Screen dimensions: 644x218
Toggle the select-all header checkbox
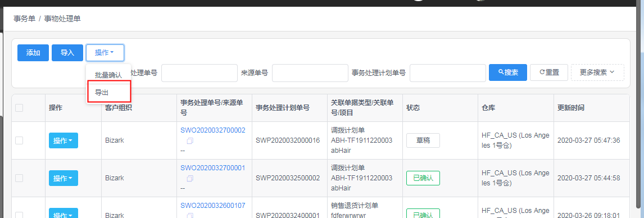tap(19, 108)
